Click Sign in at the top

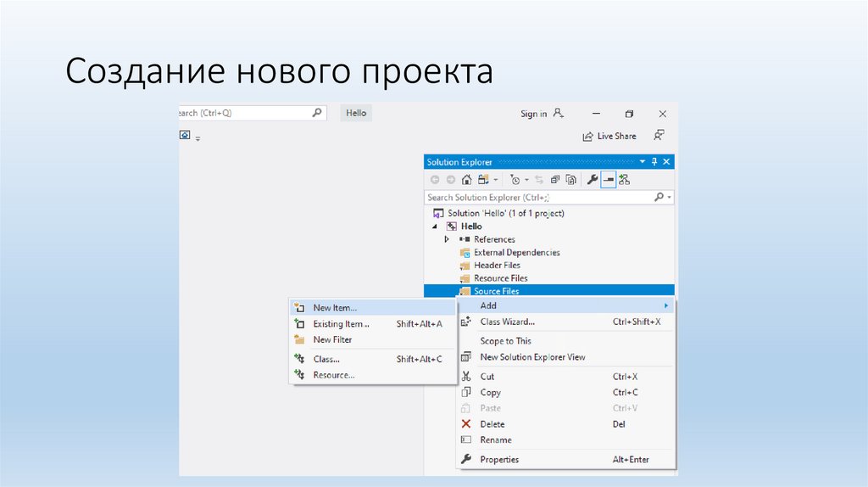pos(533,114)
